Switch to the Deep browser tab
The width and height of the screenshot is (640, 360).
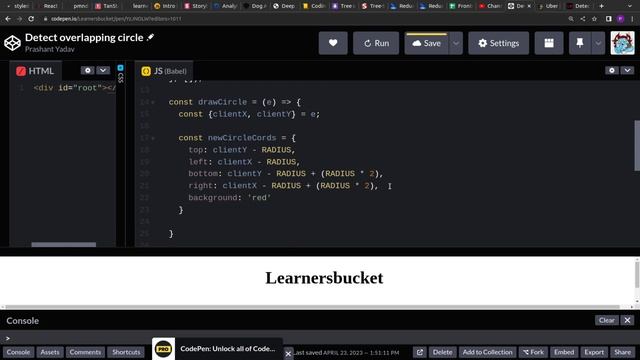(x=284, y=6)
